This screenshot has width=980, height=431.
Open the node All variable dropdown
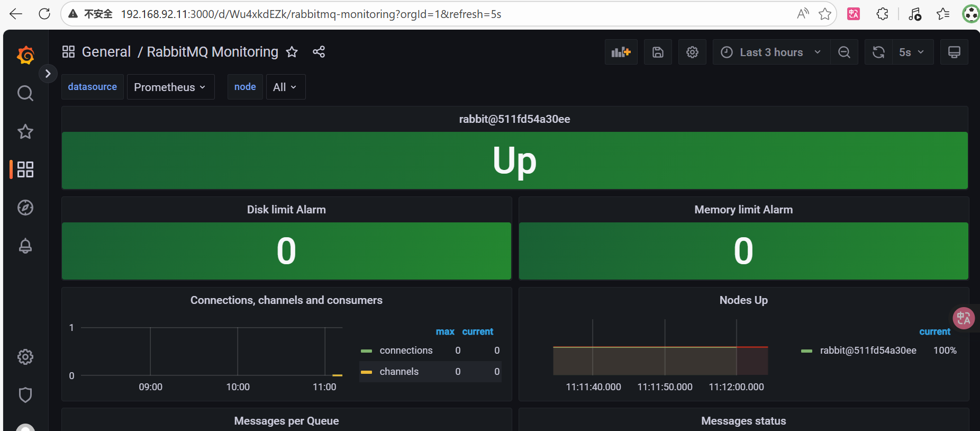285,87
